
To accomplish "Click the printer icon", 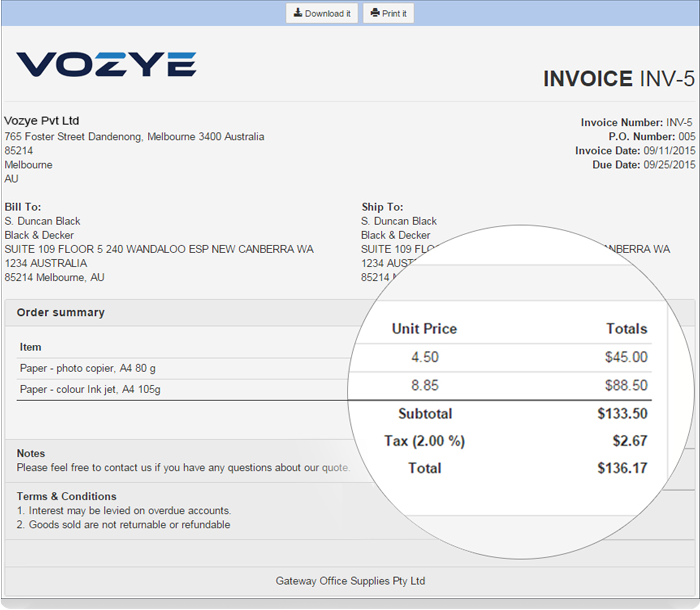I will (375, 13).
